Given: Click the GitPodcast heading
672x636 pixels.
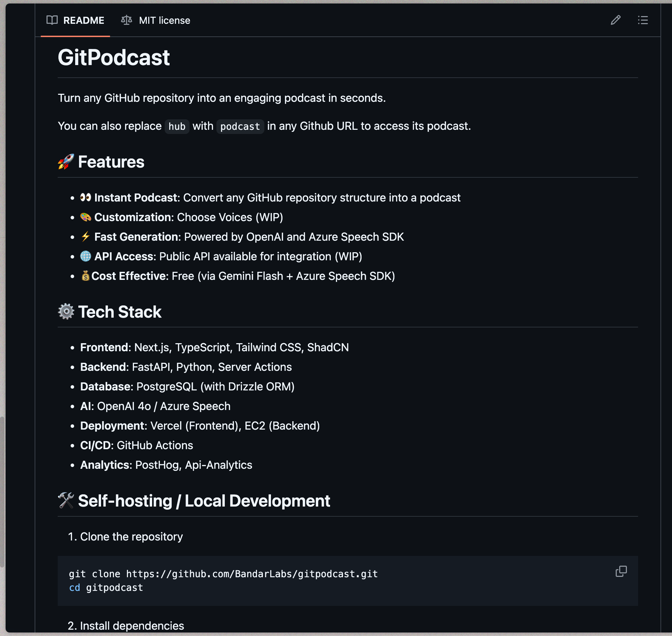Looking at the screenshot, I should (x=114, y=57).
